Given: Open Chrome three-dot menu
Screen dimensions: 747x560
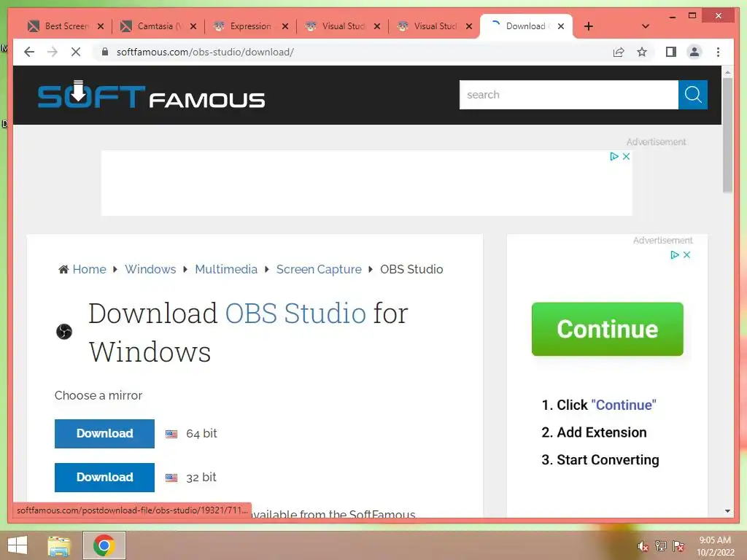Looking at the screenshot, I should click(x=718, y=52).
